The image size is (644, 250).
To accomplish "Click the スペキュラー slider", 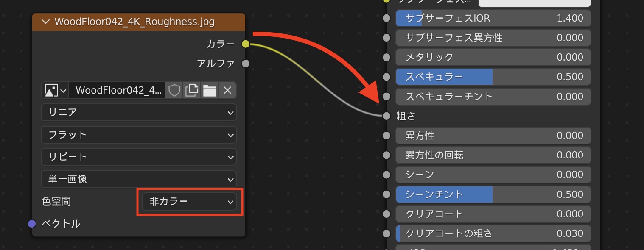I will (493, 77).
